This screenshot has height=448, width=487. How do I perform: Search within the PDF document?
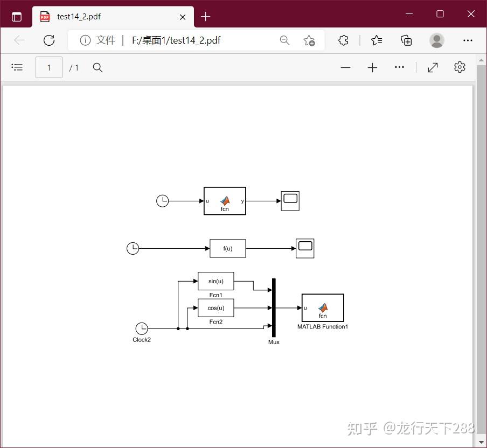(x=97, y=67)
